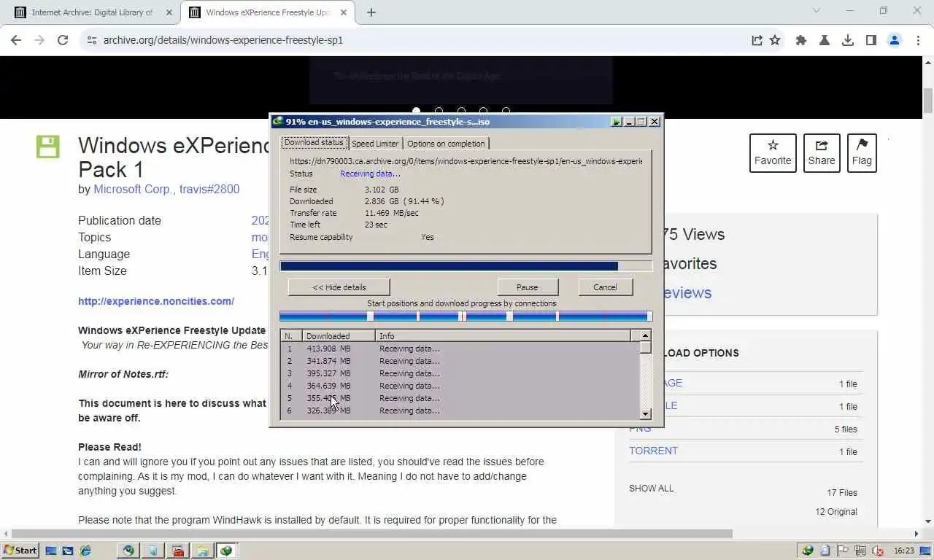Click the first taskbar button with globe icon

coord(128,551)
